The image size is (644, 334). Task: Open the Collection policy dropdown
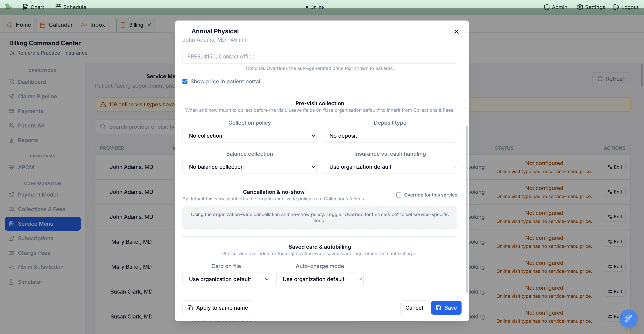[250, 136]
